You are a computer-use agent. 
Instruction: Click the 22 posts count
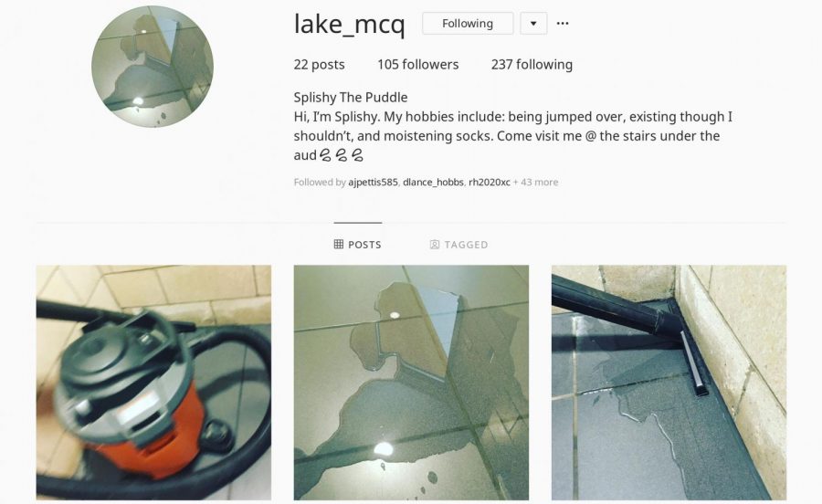(320, 65)
